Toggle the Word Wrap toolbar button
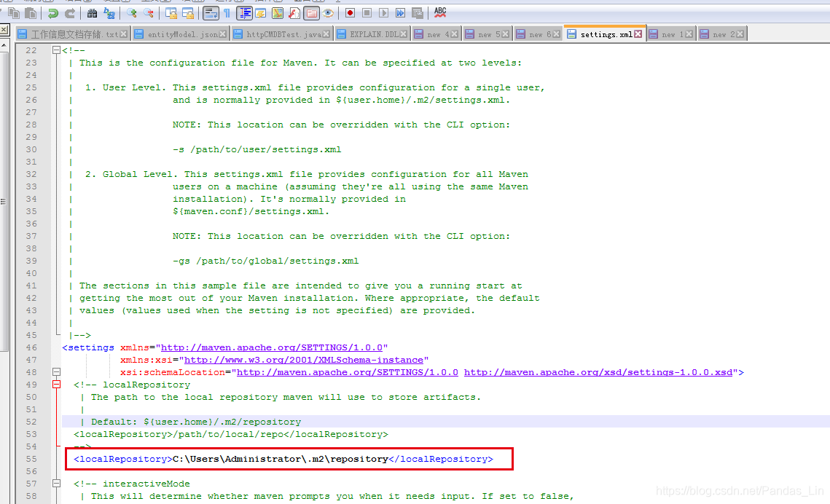Image resolution: width=830 pixels, height=504 pixels. [x=211, y=13]
